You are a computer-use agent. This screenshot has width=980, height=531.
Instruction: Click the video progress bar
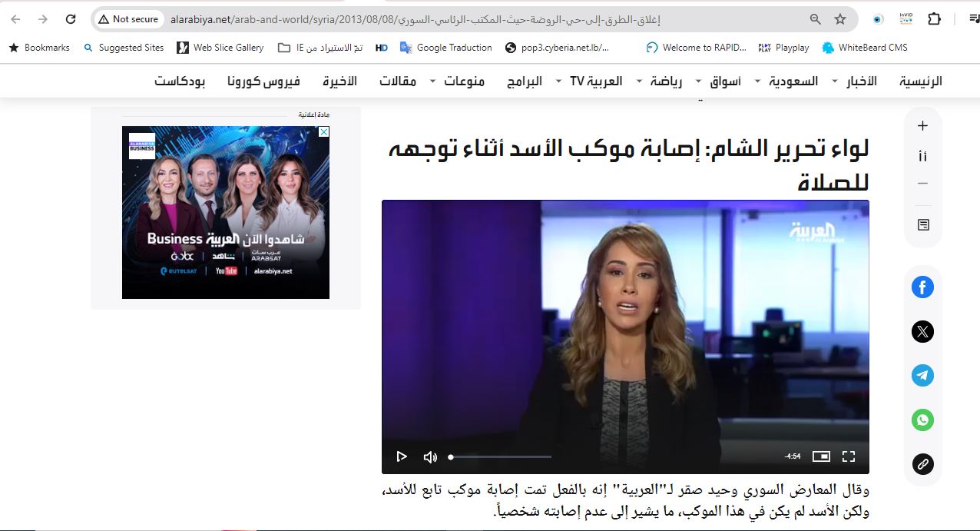click(501, 456)
